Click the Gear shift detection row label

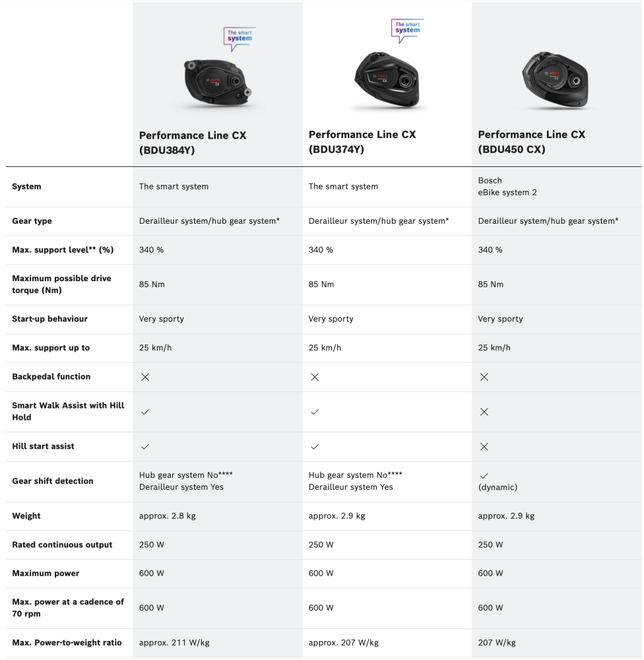[x=53, y=481]
